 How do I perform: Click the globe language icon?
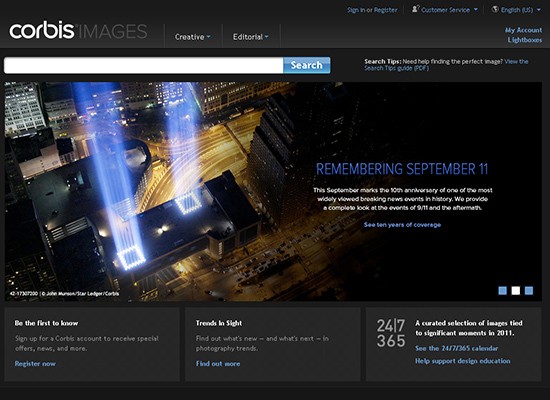tap(495, 9)
